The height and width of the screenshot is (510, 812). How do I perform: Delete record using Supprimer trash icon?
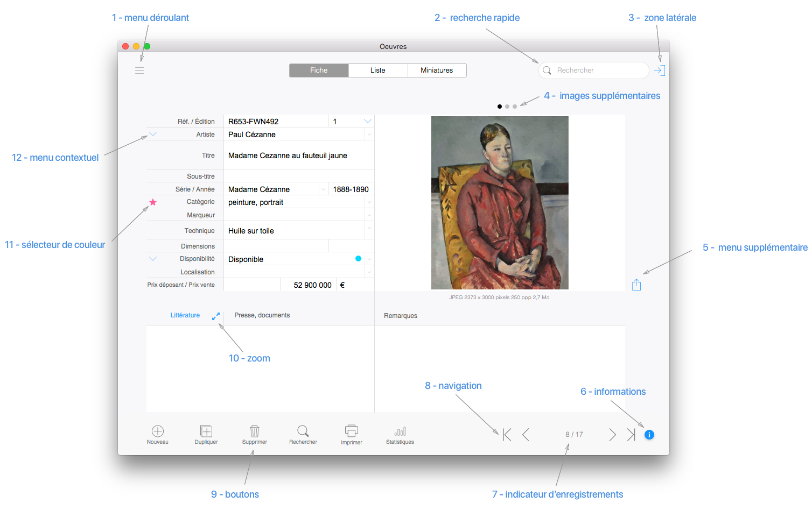pos(255,431)
